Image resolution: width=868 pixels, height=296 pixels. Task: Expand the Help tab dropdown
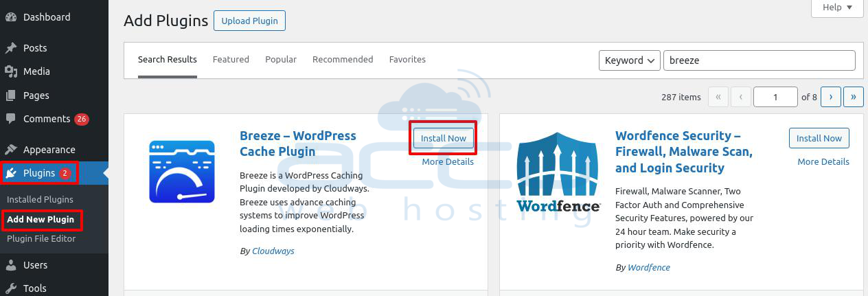tap(837, 8)
